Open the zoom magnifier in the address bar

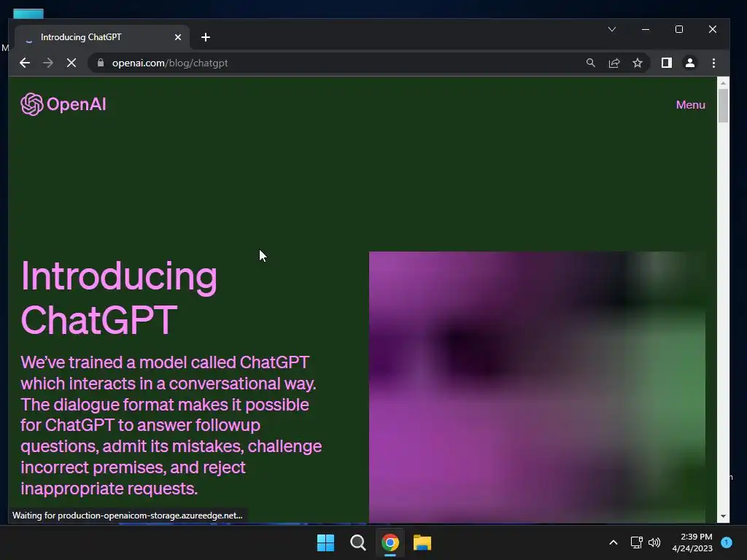pyautogui.click(x=591, y=63)
